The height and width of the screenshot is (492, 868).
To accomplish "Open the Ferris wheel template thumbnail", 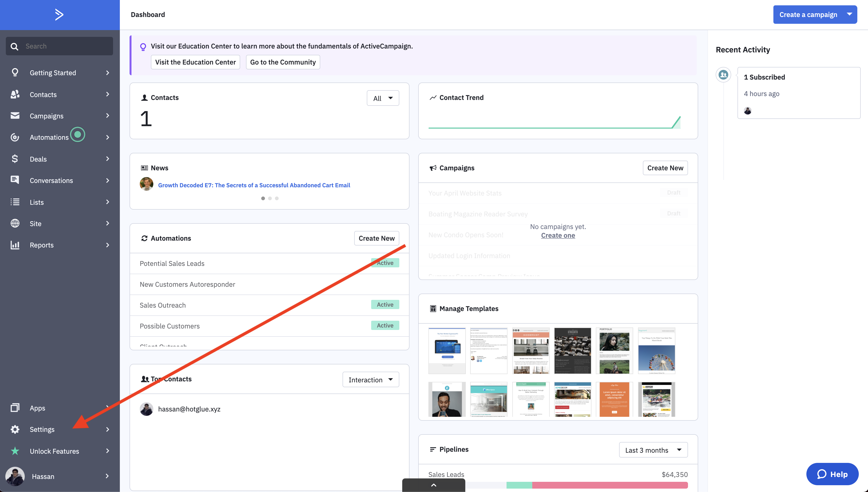I will [x=656, y=350].
